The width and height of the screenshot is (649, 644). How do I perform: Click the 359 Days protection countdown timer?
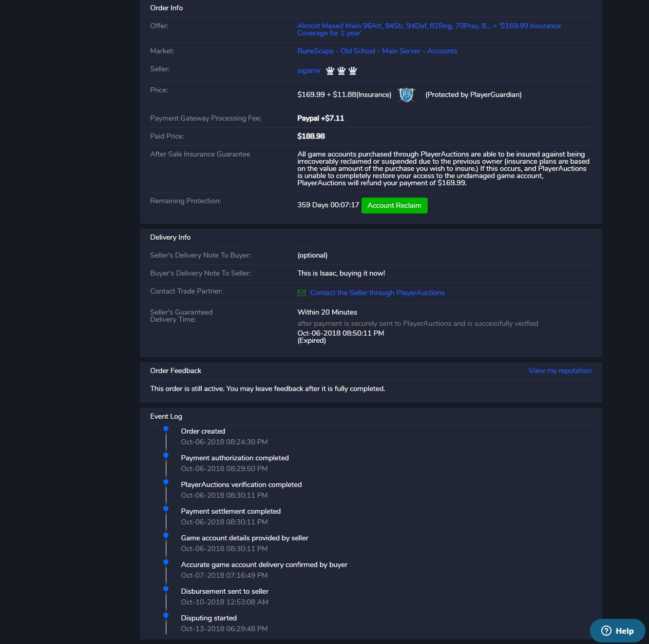coord(328,205)
